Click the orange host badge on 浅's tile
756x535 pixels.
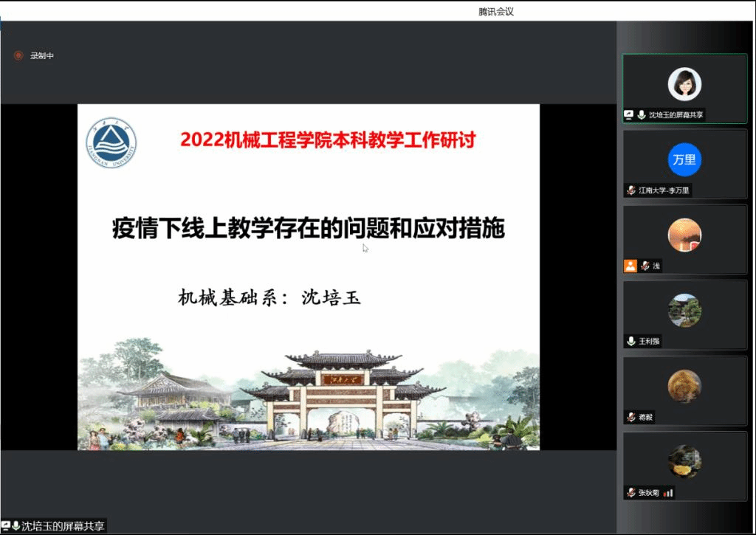[630, 266]
